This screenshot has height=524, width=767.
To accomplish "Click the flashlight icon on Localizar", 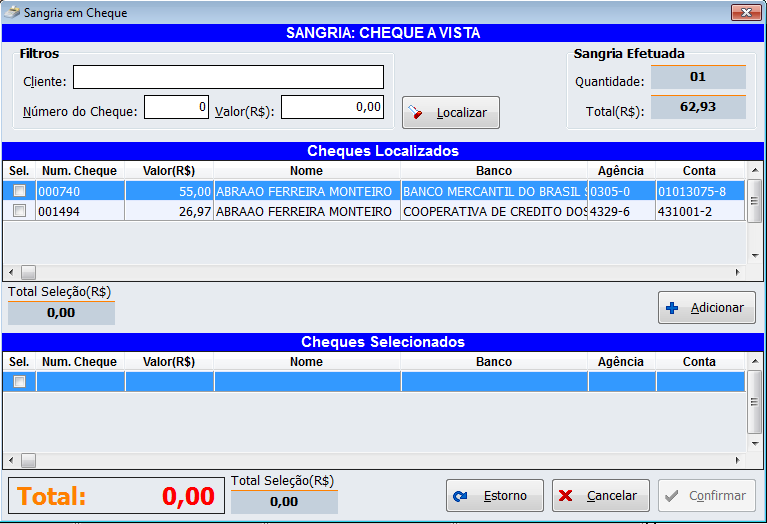I will [x=418, y=113].
